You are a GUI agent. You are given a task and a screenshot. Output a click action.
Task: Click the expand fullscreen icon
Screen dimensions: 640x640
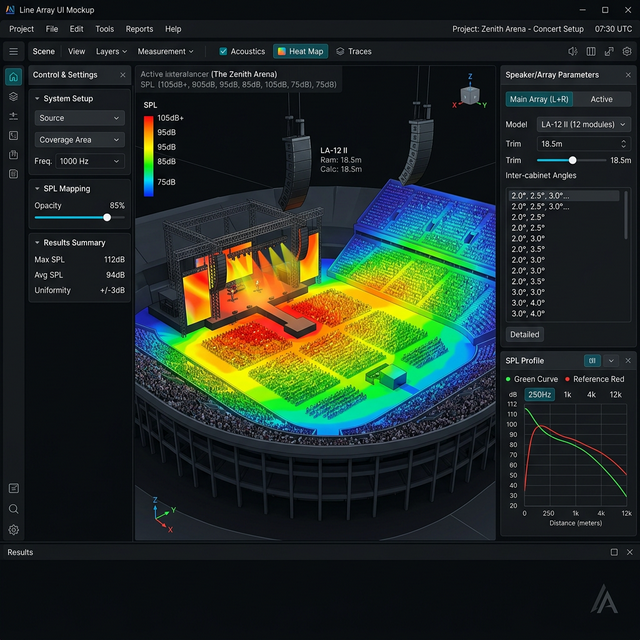pyautogui.click(x=609, y=51)
